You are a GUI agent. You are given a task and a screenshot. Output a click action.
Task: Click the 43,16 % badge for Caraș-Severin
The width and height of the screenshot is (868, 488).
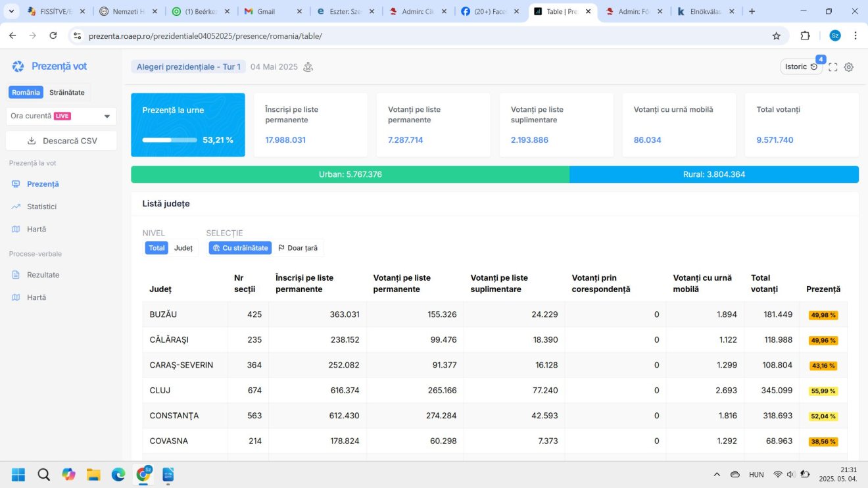coord(823,366)
